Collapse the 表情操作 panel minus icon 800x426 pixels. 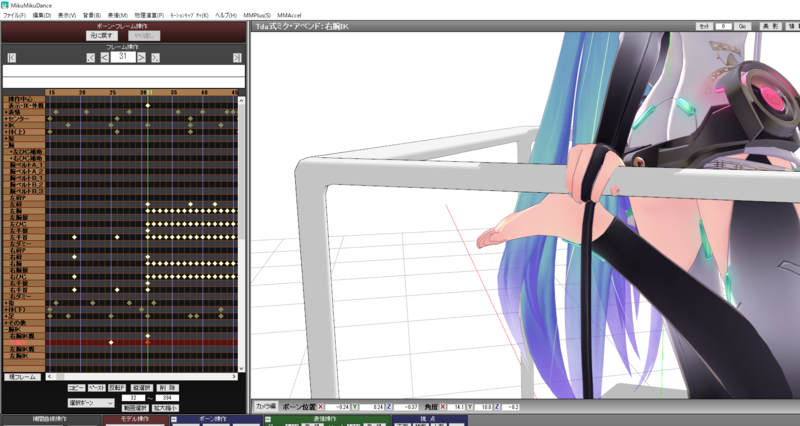(x=267, y=419)
